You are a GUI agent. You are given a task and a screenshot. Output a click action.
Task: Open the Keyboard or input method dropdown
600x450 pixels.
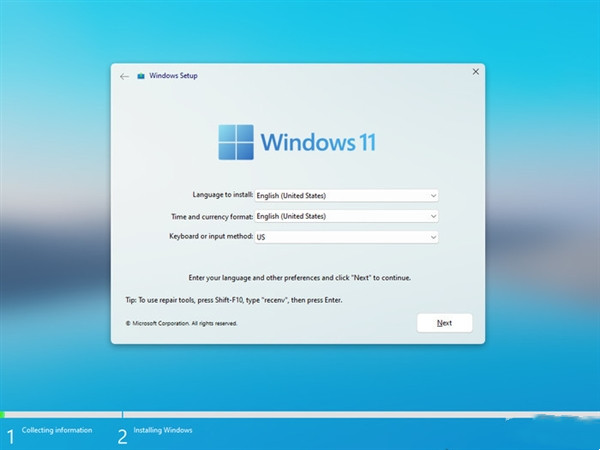(x=346, y=237)
